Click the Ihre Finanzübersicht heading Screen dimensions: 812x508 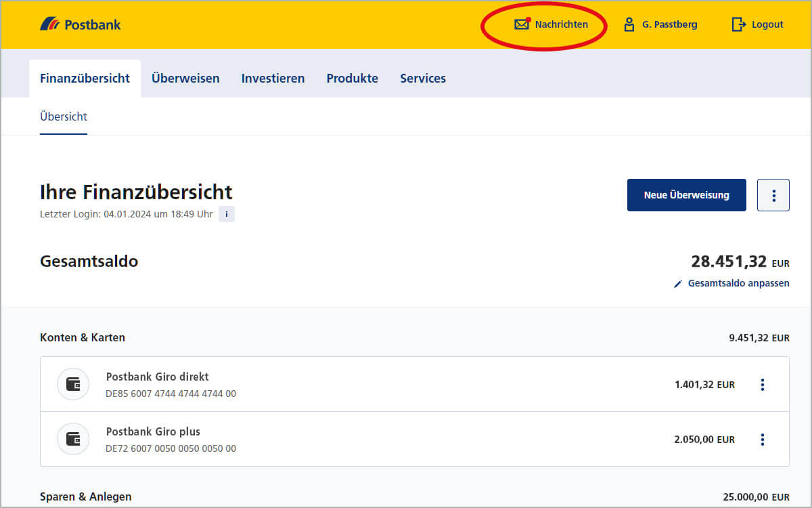tap(136, 192)
